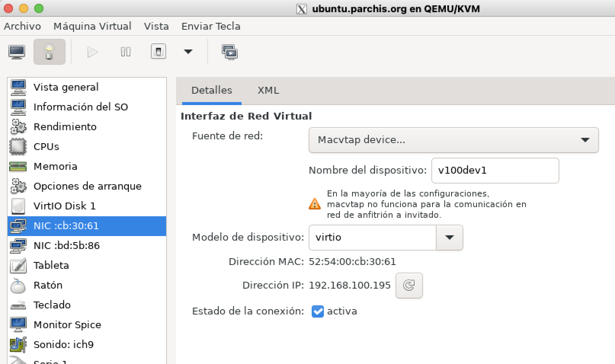615x364 pixels.
Task: Click the Memoria RAM icon
Action: [18, 166]
